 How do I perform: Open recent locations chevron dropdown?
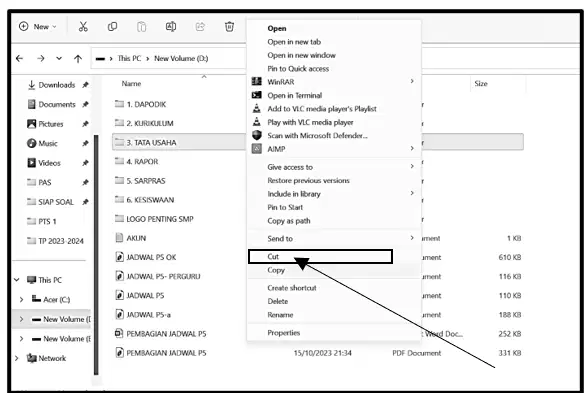click(x=59, y=58)
